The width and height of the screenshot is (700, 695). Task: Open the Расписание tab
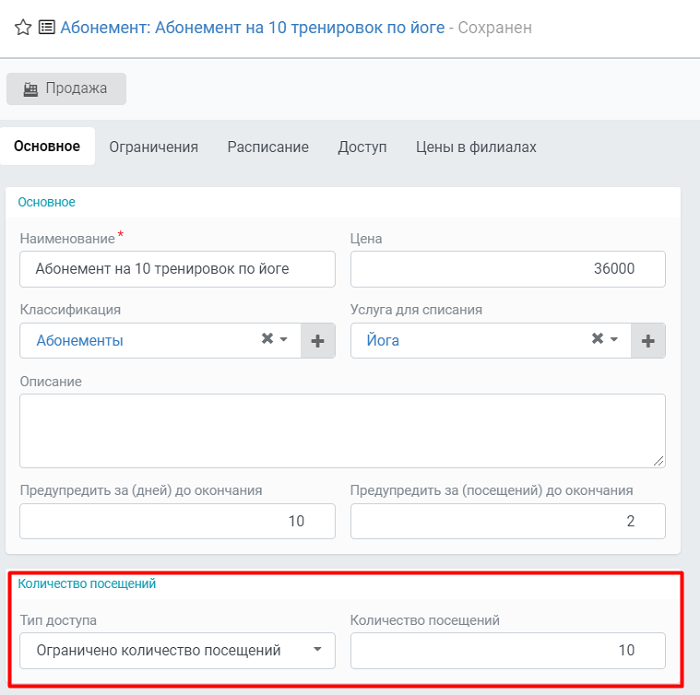pos(268,147)
